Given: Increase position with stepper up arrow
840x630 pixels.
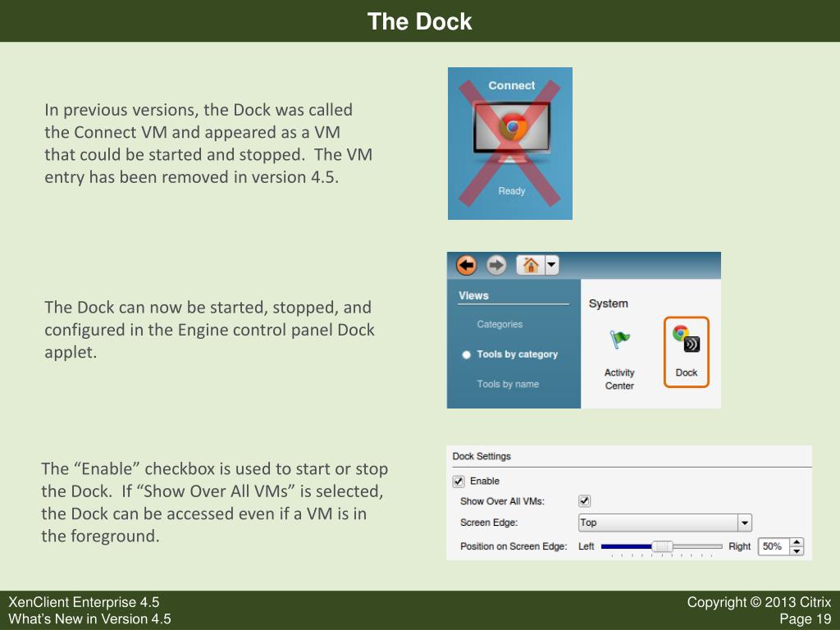Looking at the screenshot, I should click(x=797, y=542).
